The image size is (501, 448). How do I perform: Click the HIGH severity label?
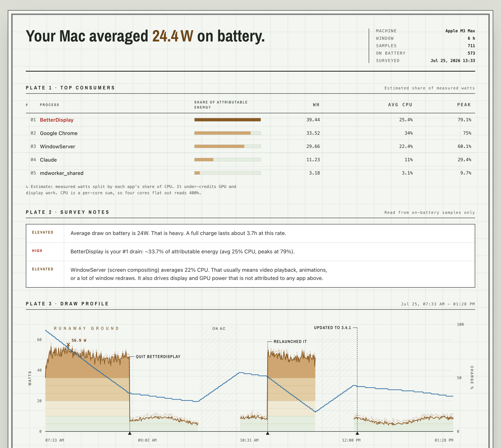pos(37,251)
